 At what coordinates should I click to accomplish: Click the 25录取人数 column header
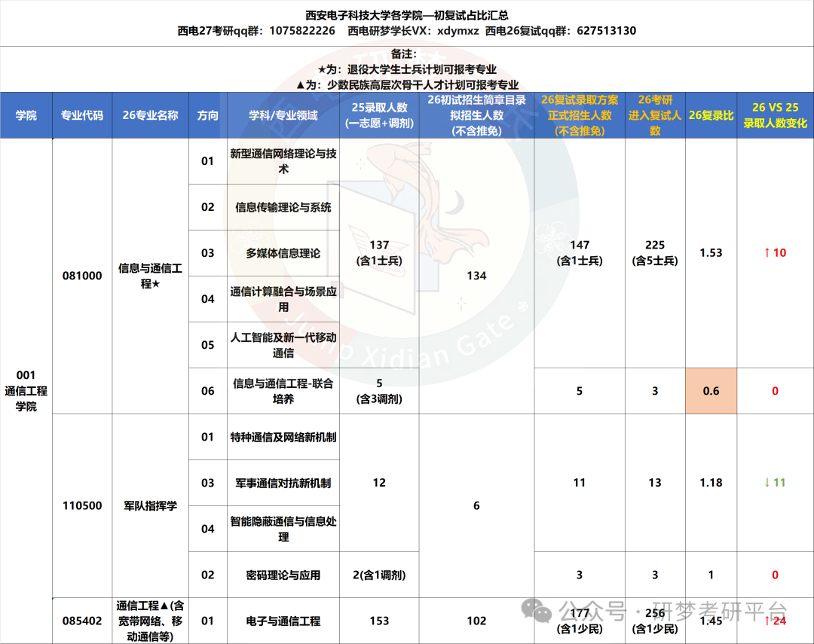click(x=379, y=115)
